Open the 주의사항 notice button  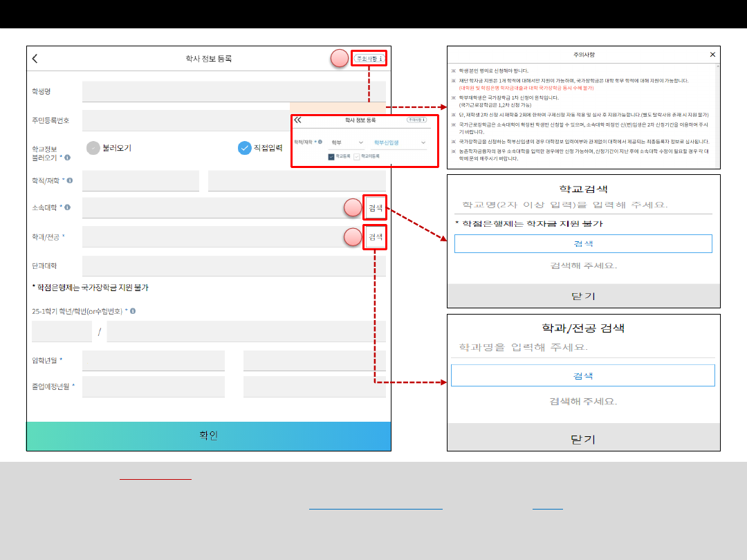click(369, 59)
